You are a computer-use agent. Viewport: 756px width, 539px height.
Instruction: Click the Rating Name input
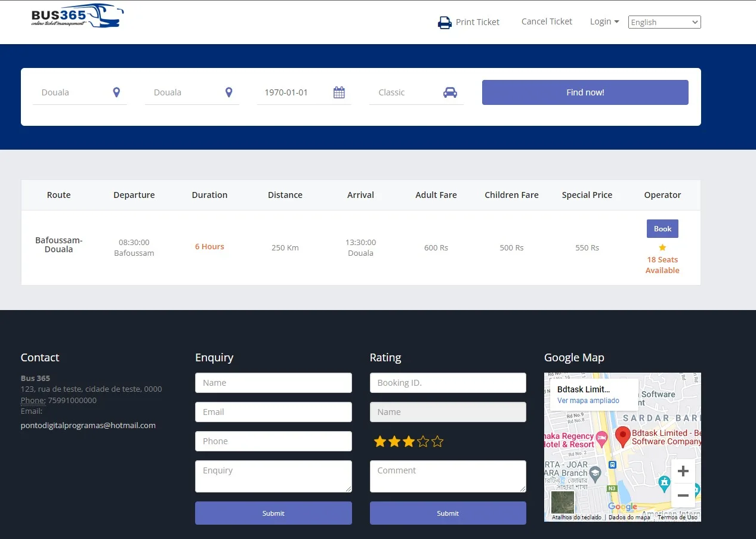coord(448,412)
